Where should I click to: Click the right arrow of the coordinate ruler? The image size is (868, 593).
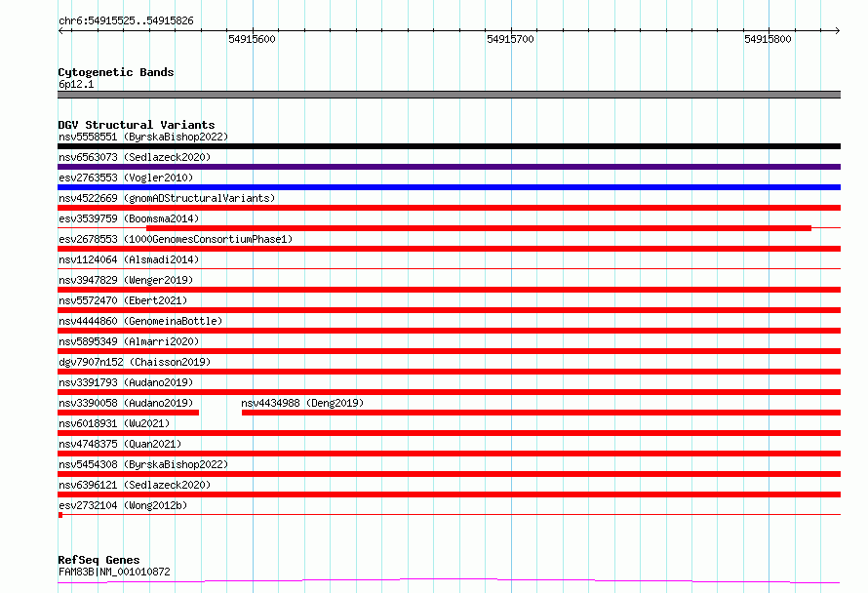tap(838, 30)
